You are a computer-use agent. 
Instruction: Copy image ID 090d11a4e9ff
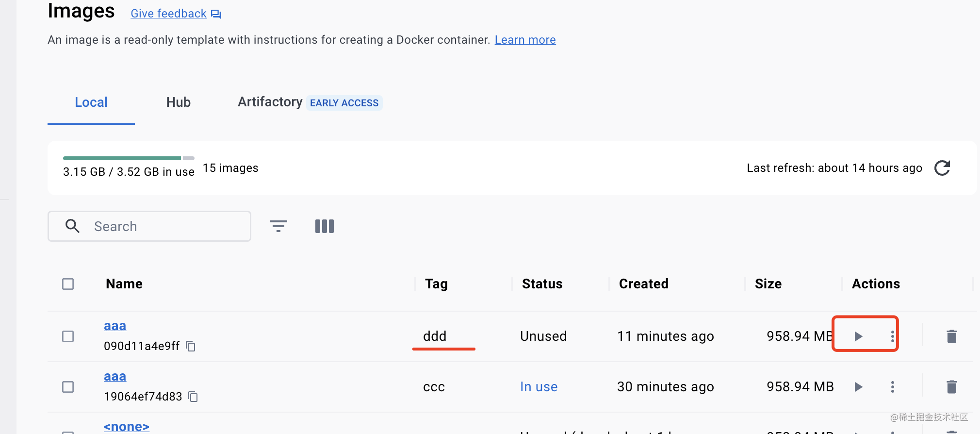pyautogui.click(x=191, y=346)
